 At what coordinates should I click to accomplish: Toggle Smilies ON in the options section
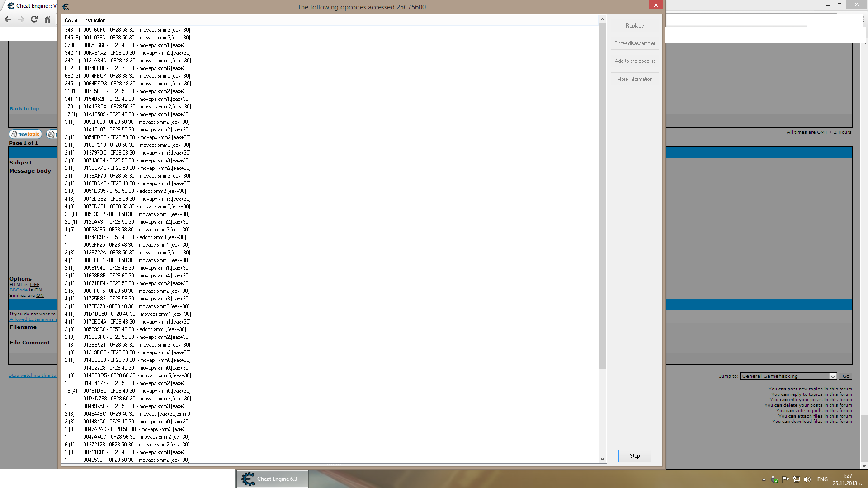(40, 295)
